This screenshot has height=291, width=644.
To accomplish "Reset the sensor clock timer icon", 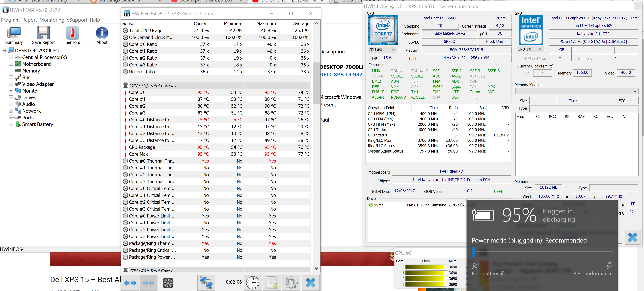I will (253, 283).
